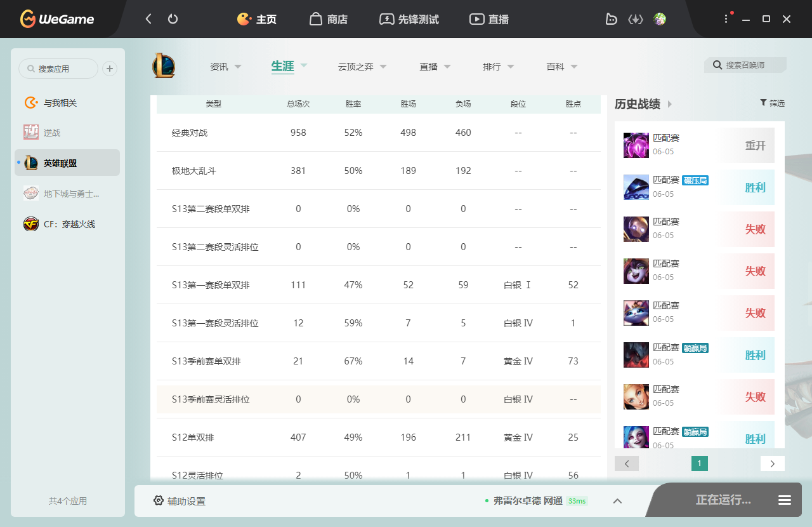Open the 重开 match record
The image size is (812, 527).
coord(699,145)
